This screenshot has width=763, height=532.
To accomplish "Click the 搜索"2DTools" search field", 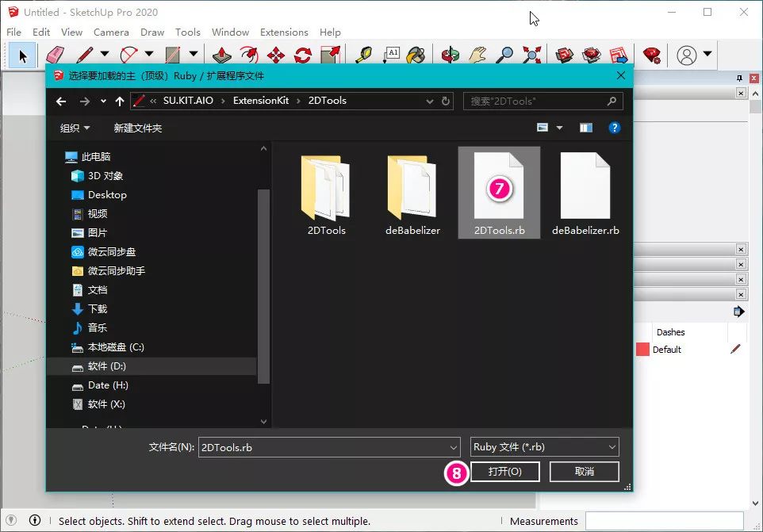I will click(x=543, y=101).
